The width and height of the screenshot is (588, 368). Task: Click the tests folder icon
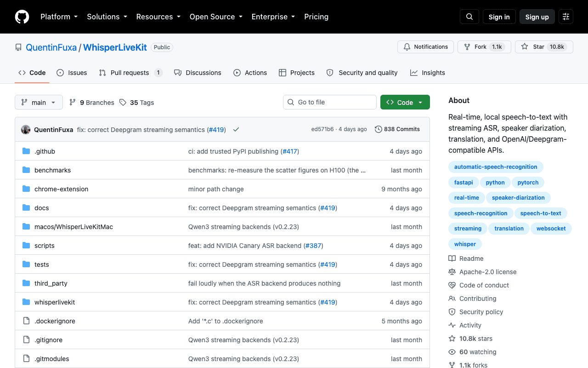(x=26, y=264)
